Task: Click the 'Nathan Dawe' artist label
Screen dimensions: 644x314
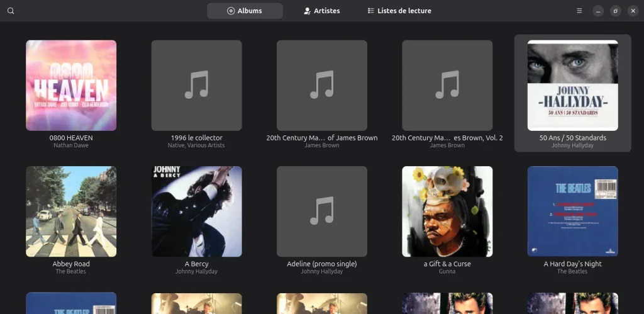Action: pyautogui.click(x=71, y=145)
